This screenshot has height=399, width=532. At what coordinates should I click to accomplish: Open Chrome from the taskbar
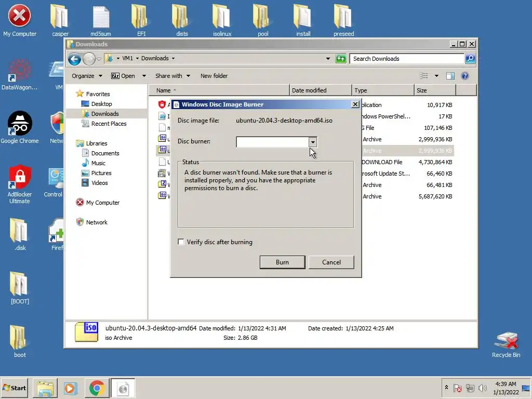[97, 388]
